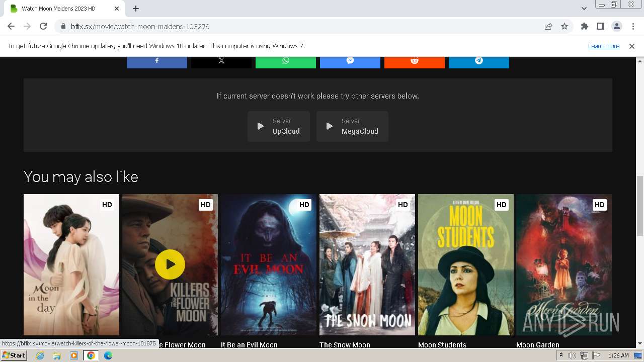The image size is (644, 362).
Task: Open the Moon in the Day poster
Action: click(x=71, y=264)
